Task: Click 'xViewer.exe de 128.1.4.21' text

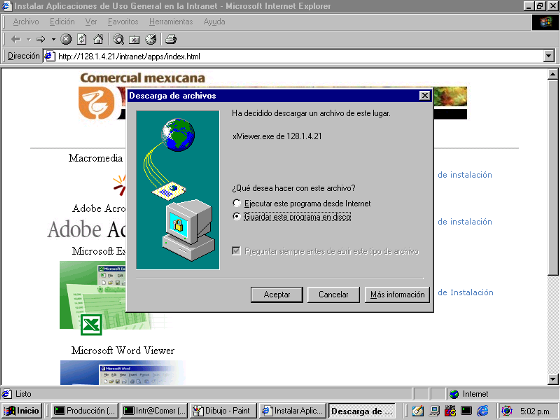Action: 277,136
